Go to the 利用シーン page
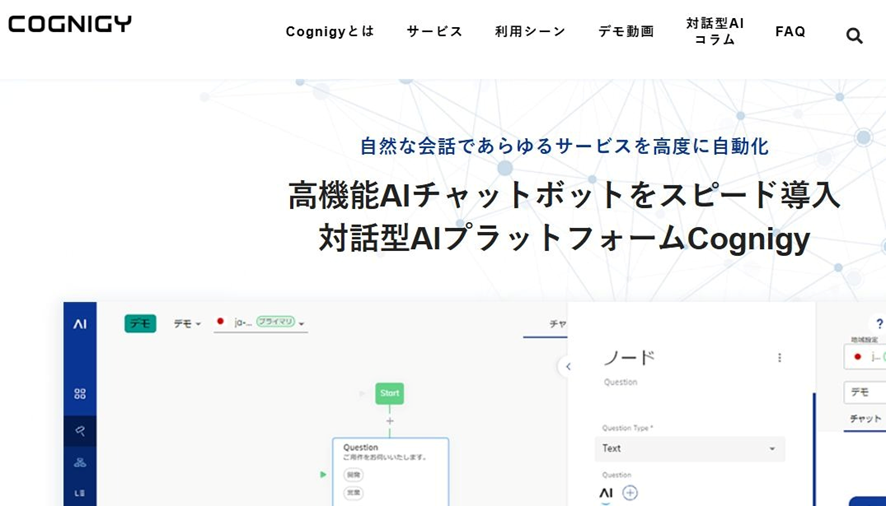Viewport: 886px width, 506px height. [530, 32]
